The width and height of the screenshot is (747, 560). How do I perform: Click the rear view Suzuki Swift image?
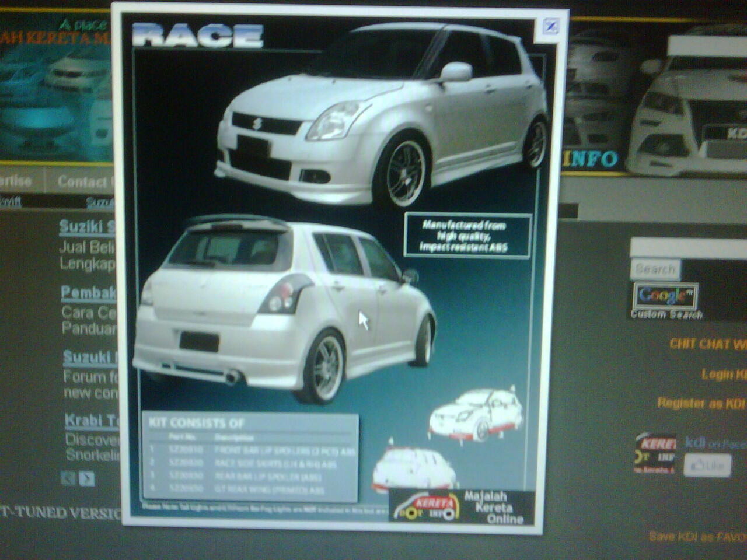pyautogui.click(x=285, y=310)
